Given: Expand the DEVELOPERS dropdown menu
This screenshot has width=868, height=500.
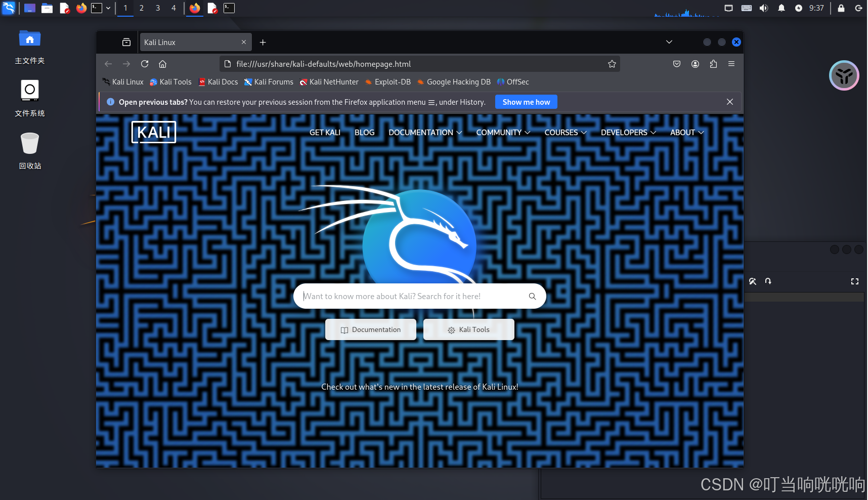Looking at the screenshot, I should coord(628,133).
